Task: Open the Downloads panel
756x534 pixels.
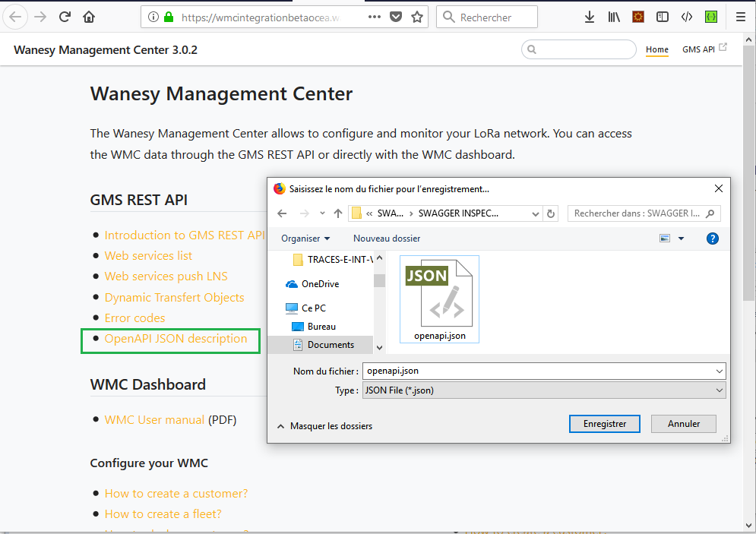Action: [589, 17]
